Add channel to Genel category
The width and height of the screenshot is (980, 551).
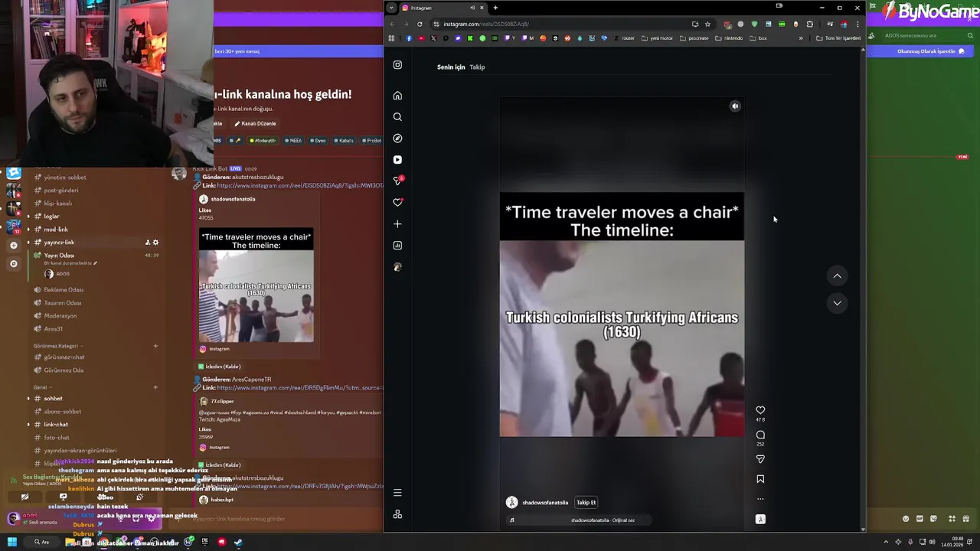[155, 387]
